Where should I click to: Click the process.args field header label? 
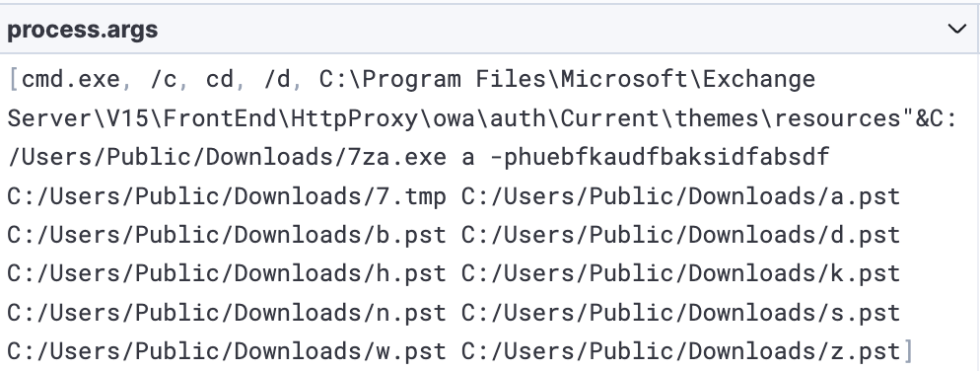pyautogui.click(x=83, y=30)
